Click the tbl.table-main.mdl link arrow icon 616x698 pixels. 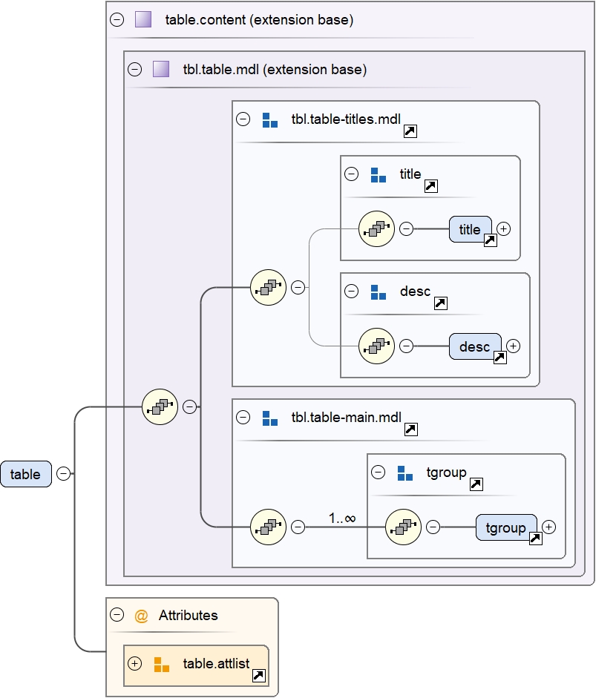pos(410,429)
